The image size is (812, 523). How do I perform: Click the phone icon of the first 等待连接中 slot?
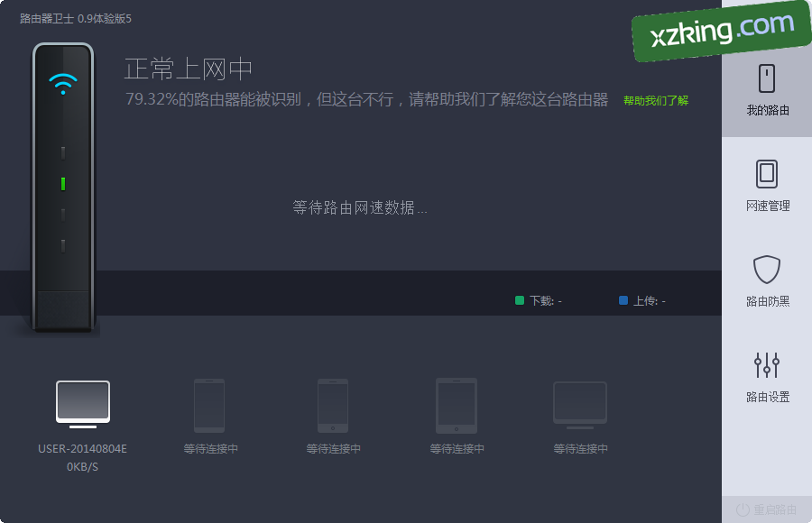[208, 404]
